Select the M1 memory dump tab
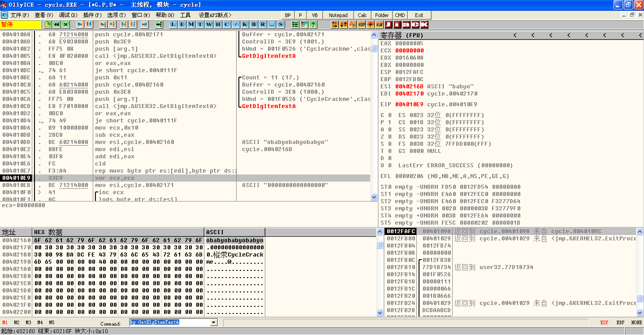The height and width of the screenshot is (335, 644). point(5,322)
